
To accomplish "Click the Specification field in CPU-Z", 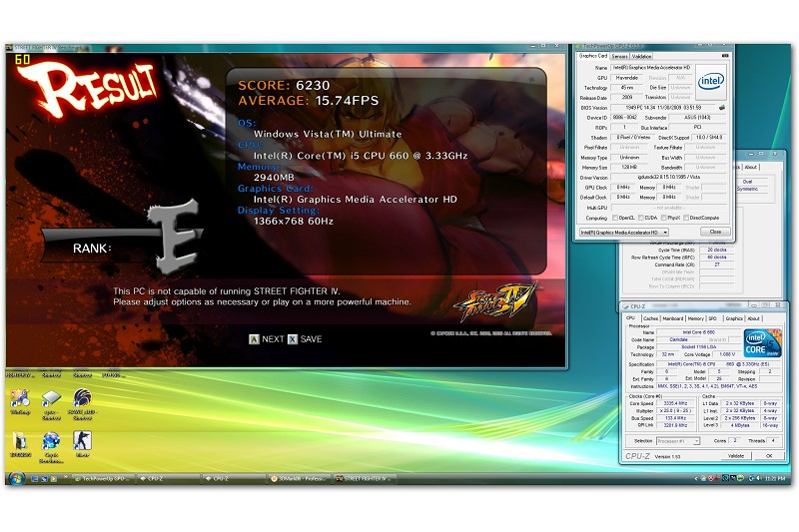I will [x=717, y=364].
